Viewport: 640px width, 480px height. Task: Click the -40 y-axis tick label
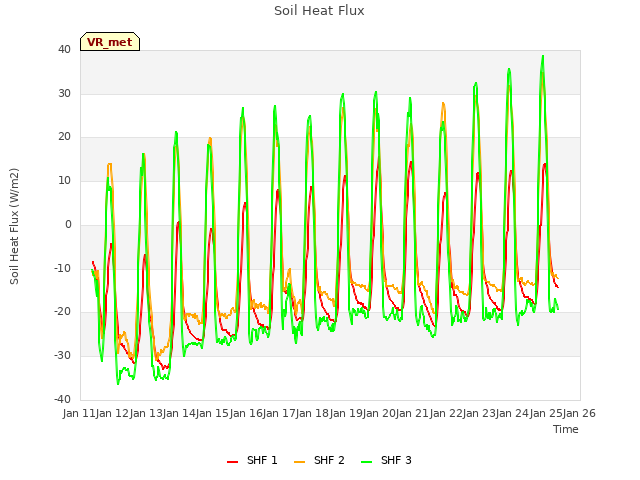coord(62,399)
